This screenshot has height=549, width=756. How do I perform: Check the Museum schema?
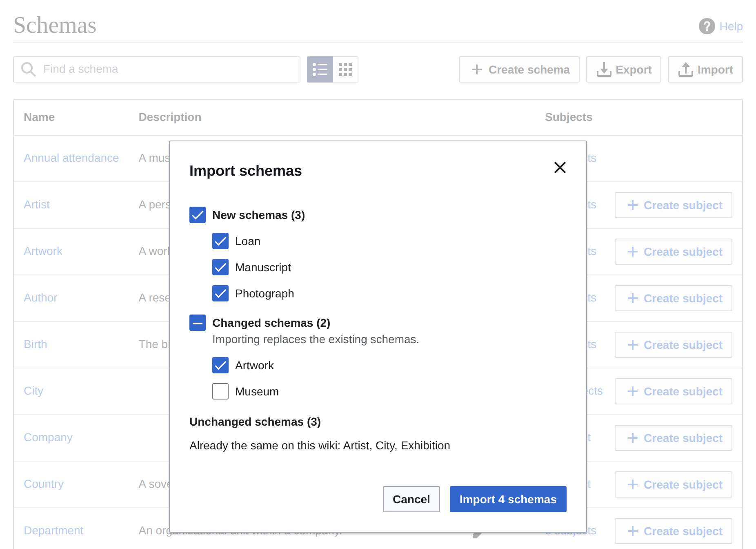[x=220, y=391]
